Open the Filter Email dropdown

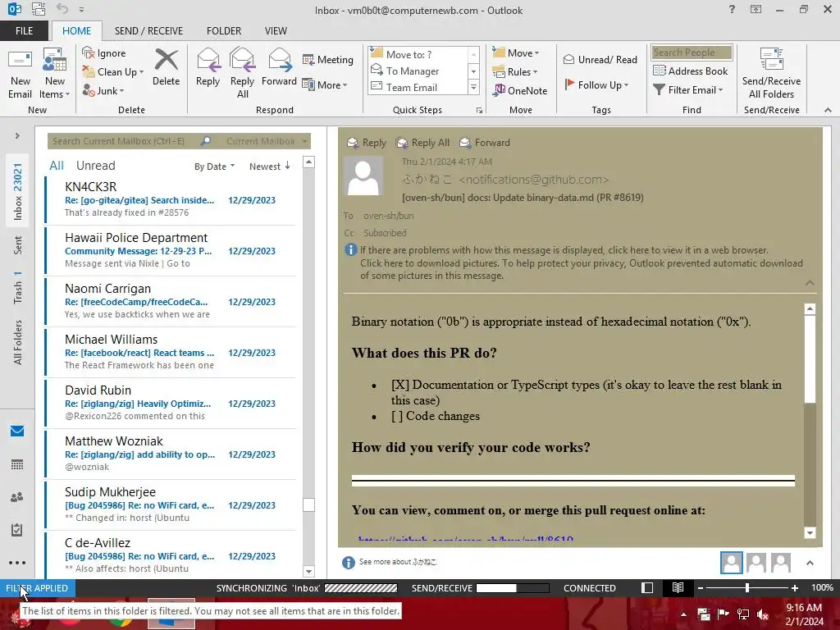pos(688,90)
